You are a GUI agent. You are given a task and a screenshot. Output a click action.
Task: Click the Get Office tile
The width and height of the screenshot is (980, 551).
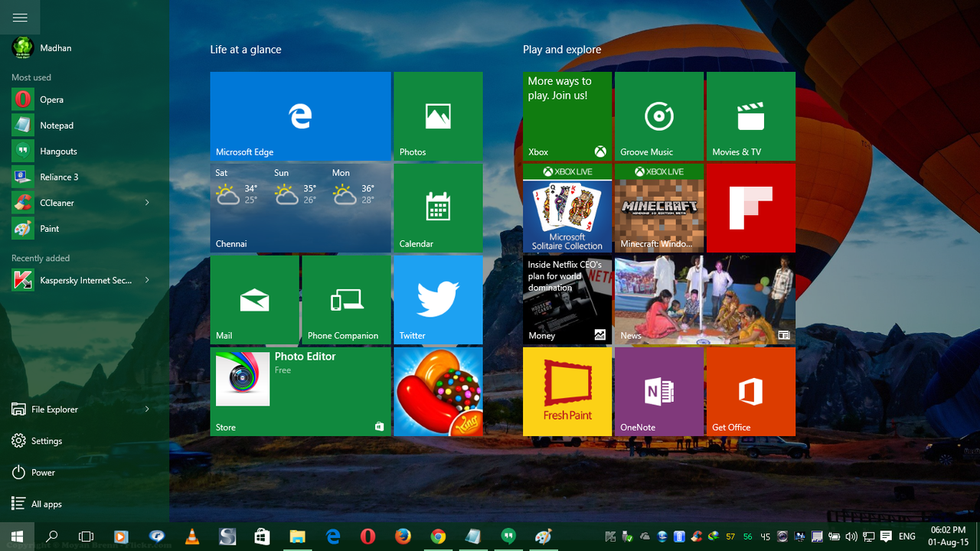coord(751,392)
